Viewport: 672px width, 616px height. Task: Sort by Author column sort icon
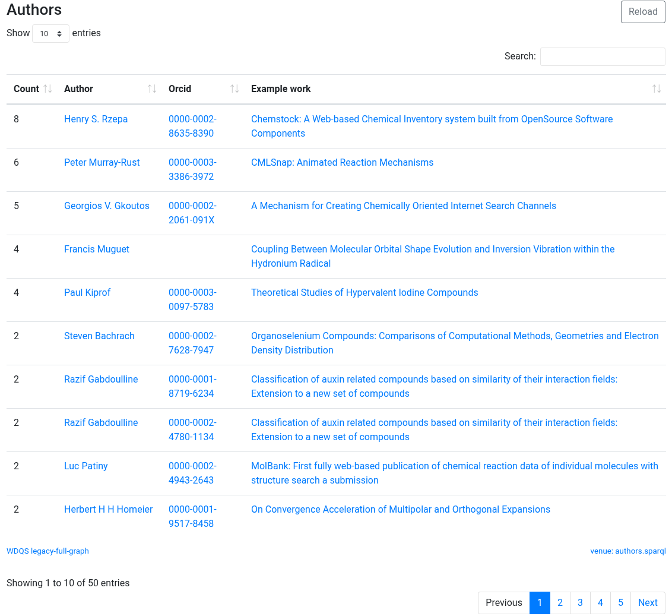(152, 89)
